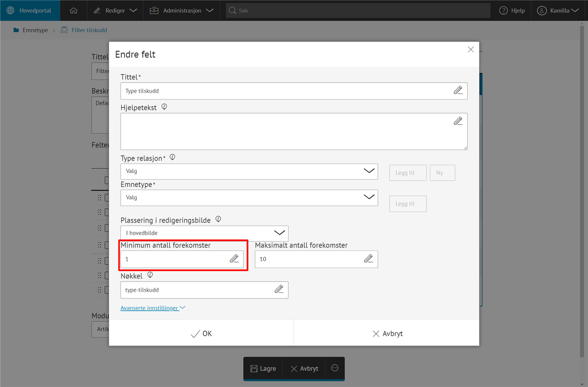Open the Rediger menu
588x387 pixels.
[x=115, y=10]
